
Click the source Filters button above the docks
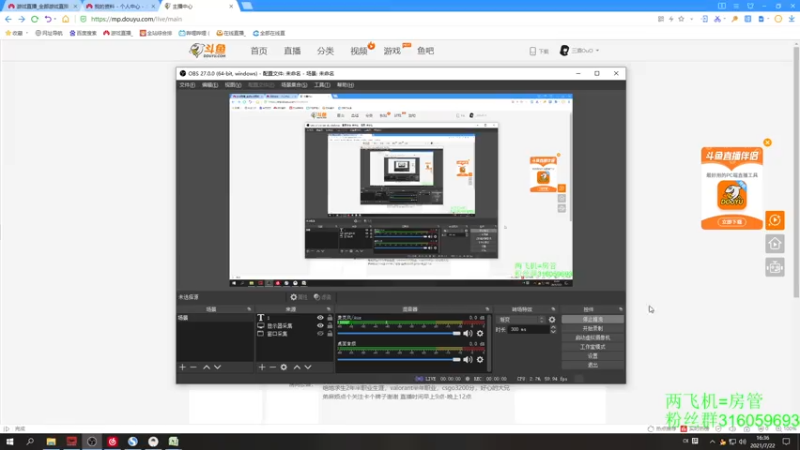[x=322, y=297]
